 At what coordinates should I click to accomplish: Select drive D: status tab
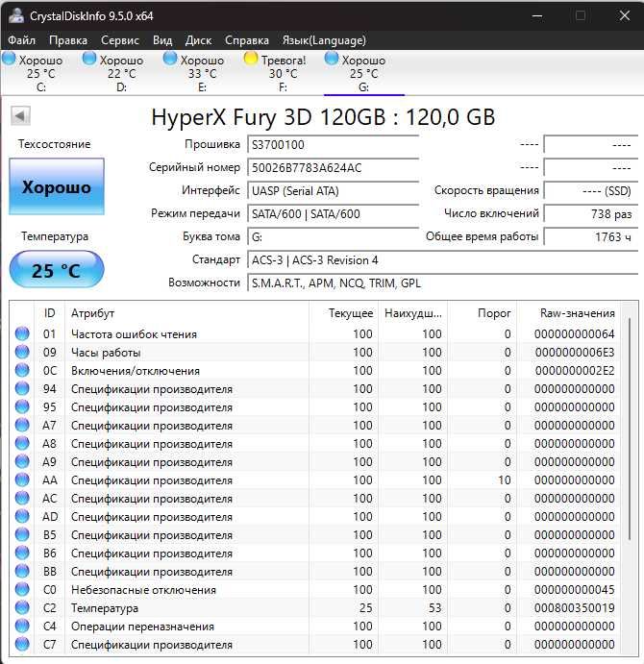click(122, 73)
